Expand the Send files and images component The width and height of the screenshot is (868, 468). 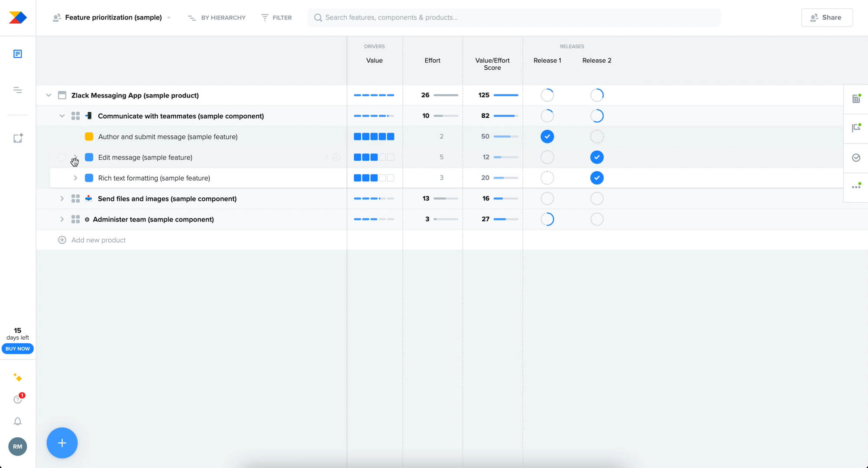62,198
